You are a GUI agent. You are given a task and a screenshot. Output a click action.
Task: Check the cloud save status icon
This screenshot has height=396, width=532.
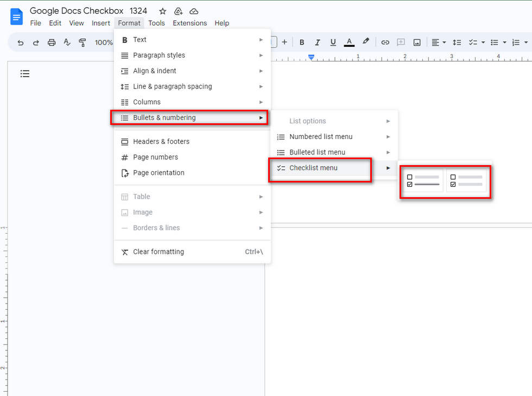tap(194, 11)
